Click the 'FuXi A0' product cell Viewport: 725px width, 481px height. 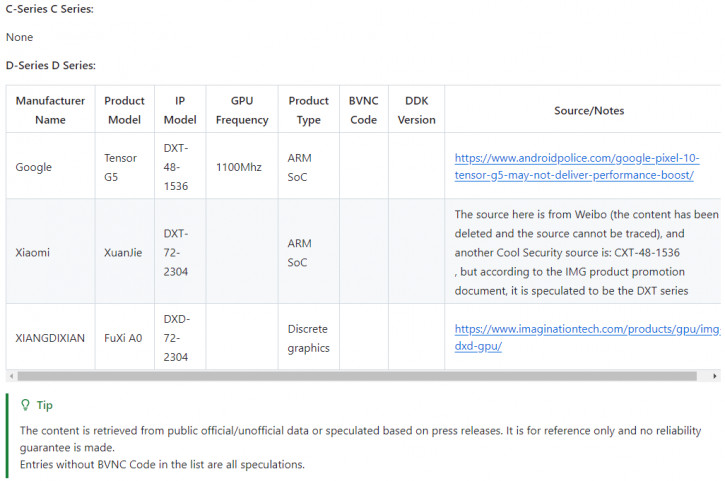[124, 338]
